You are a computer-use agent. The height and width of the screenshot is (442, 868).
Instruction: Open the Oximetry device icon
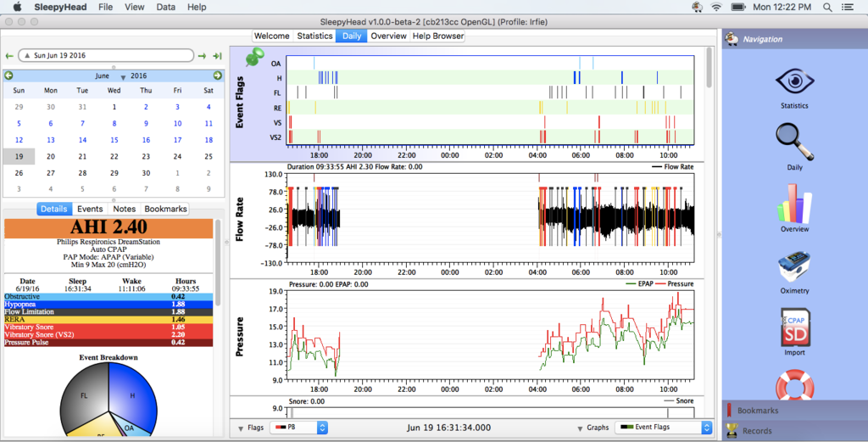(795, 267)
